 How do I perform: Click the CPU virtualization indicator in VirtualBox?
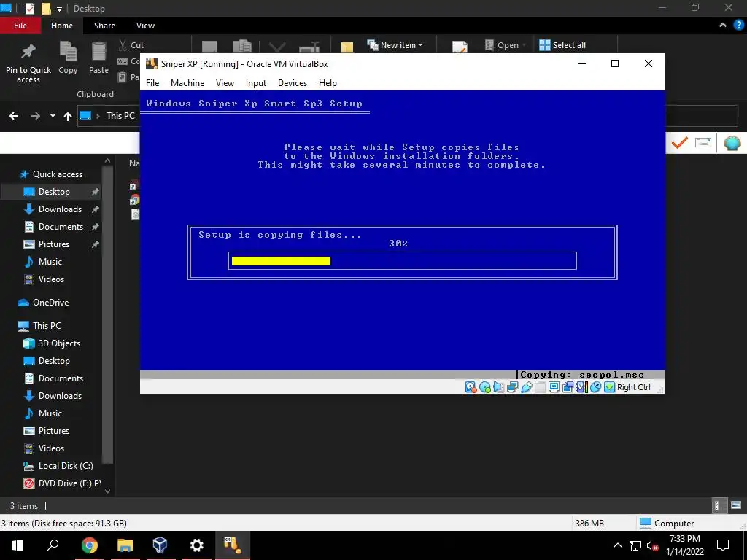point(581,387)
